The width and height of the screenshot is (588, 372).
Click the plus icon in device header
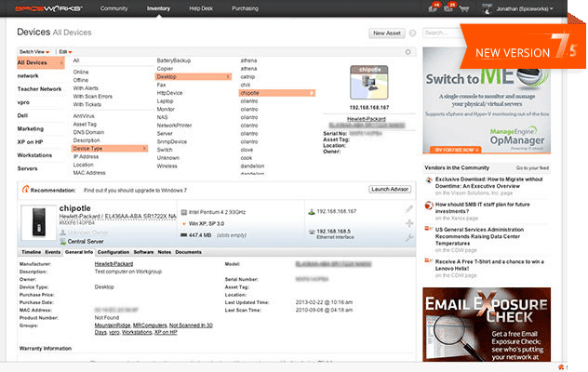409,223
